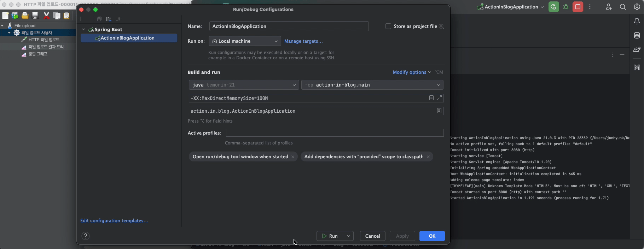Click JMeter Save icon
This screenshot has width=644, height=249.
click(35, 15)
